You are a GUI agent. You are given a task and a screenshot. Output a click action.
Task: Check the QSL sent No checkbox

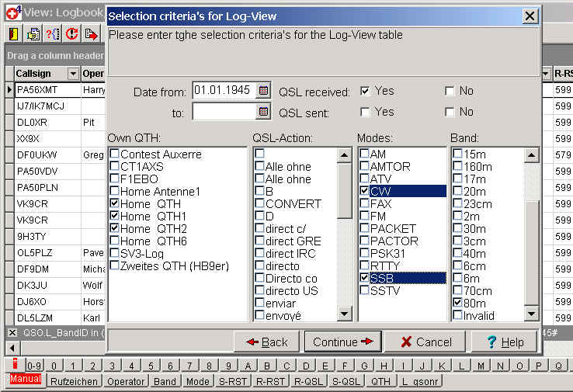coord(450,113)
